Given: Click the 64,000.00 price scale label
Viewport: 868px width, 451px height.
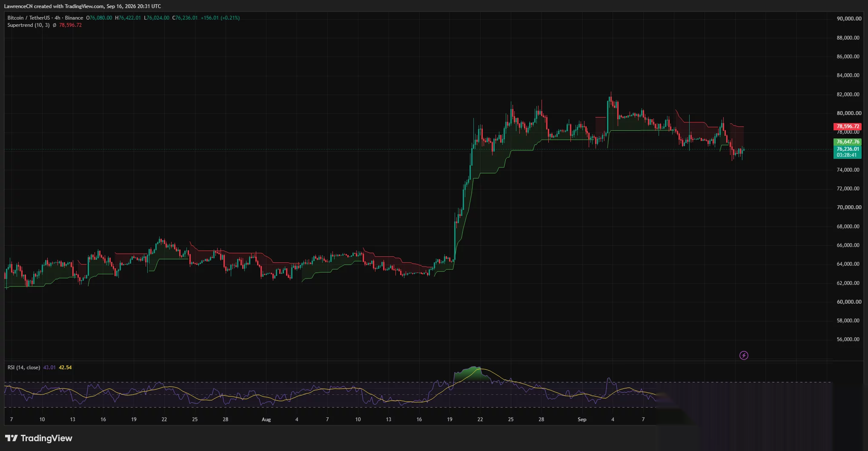Looking at the screenshot, I should point(849,264).
